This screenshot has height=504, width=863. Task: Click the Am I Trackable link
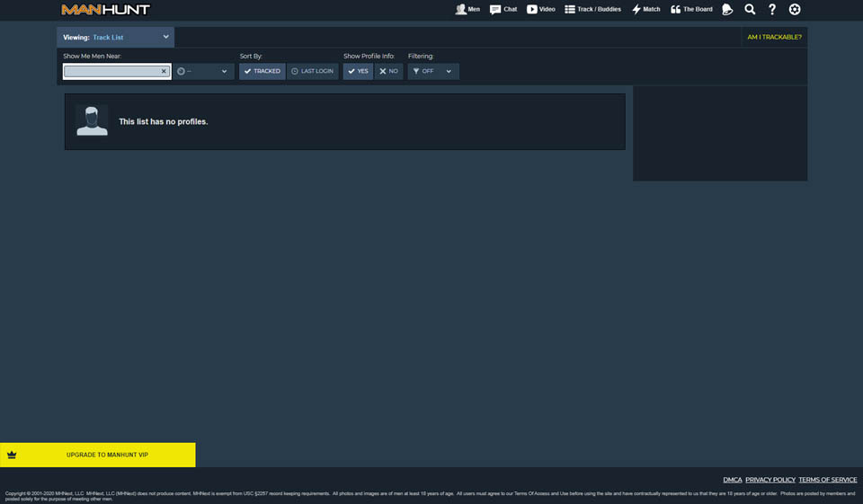coord(774,37)
